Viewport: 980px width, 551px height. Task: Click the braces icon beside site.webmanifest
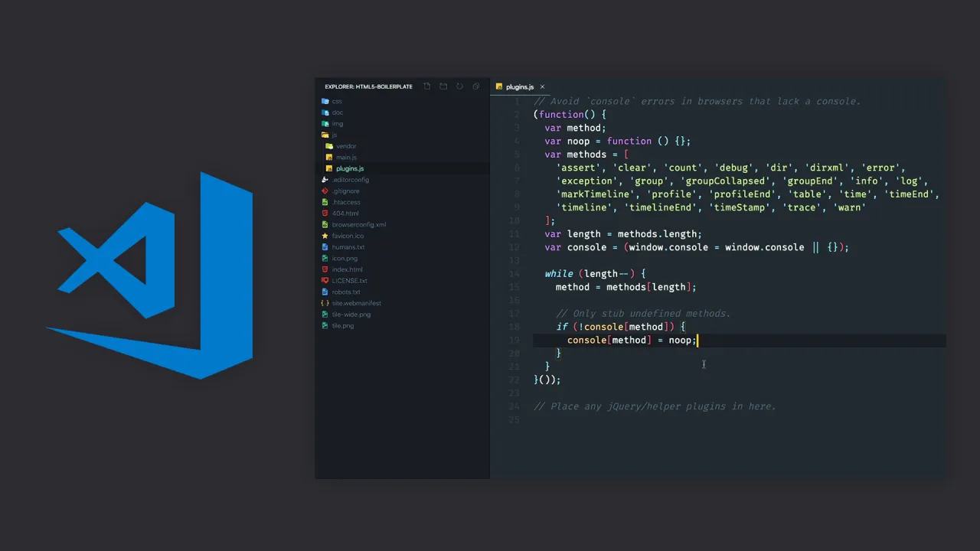tap(325, 303)
